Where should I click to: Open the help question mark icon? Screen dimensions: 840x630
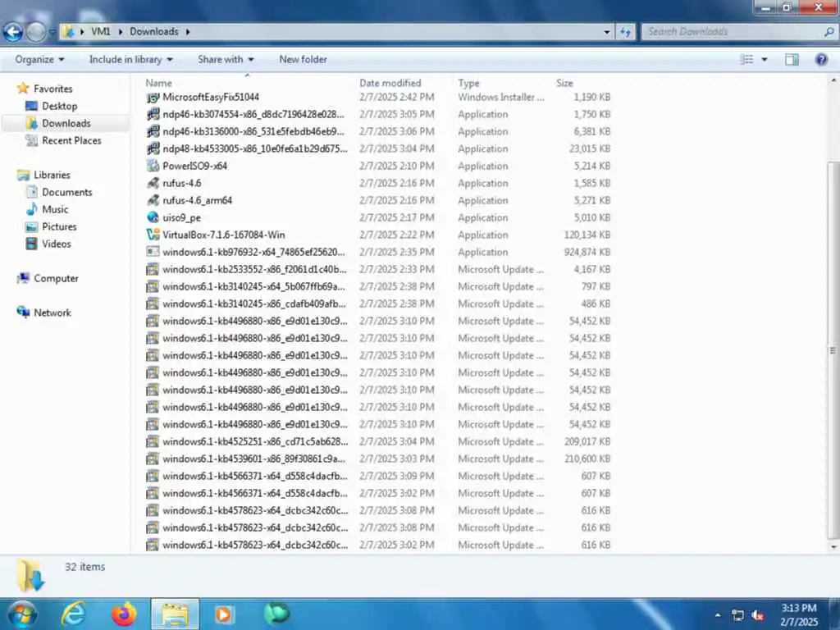(820, 59)
